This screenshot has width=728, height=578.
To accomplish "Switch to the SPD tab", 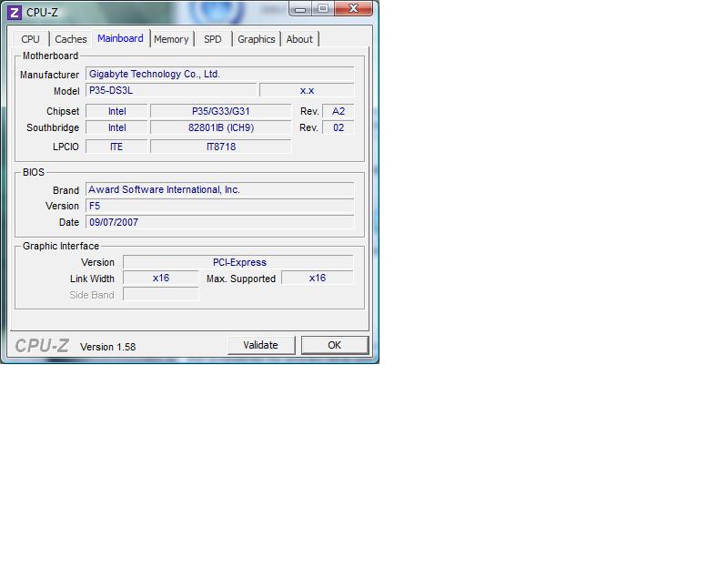I will point(212,39).
